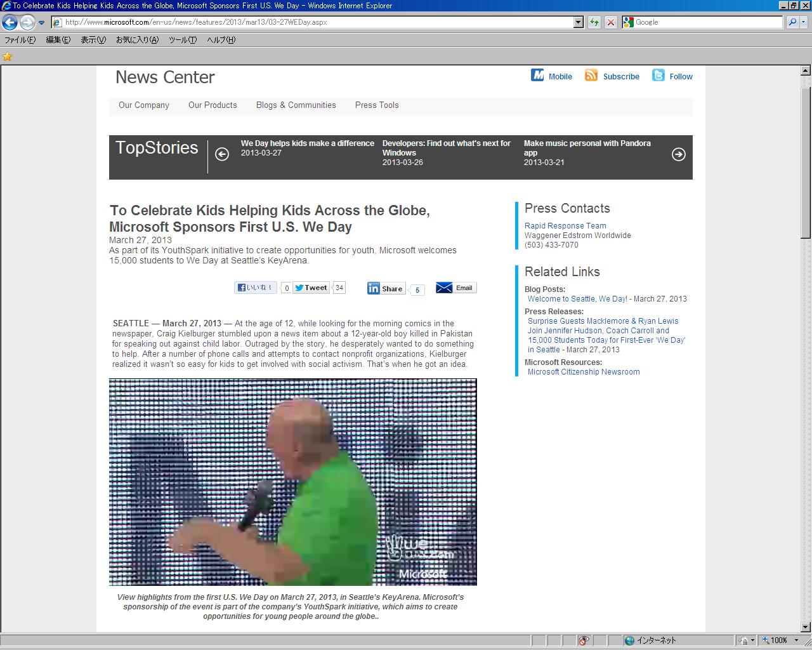Open search provider dropdown arrow
This screenshot has height=650, width=812.
tap(804, 22)
